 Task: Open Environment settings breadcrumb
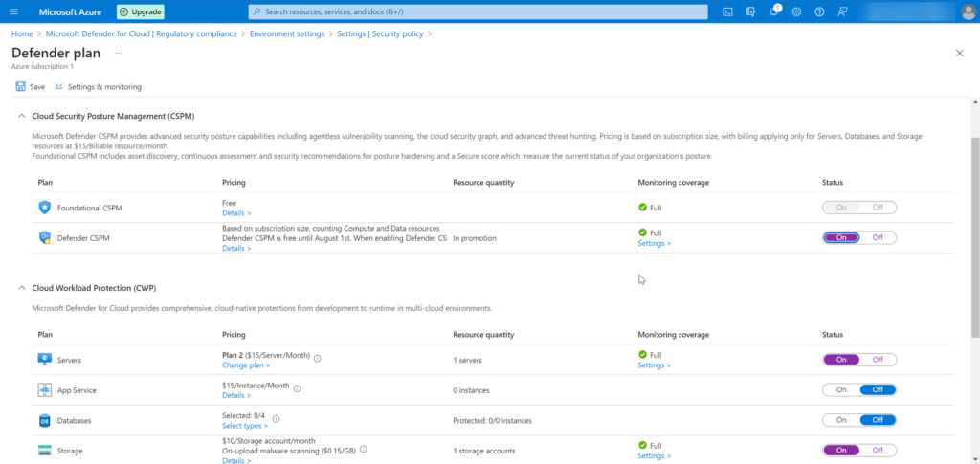[x=287, y=33]
